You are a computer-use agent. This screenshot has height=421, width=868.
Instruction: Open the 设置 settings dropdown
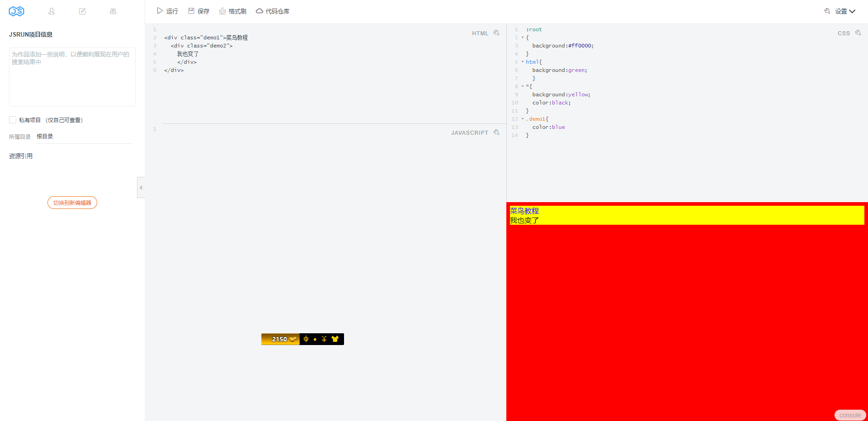pos(844,11)
